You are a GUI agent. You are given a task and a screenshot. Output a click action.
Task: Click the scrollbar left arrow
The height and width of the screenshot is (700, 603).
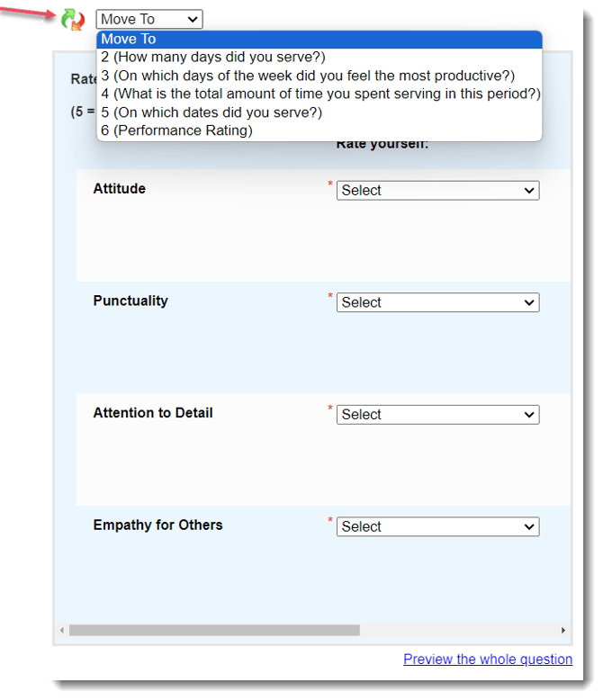[61, 631]
